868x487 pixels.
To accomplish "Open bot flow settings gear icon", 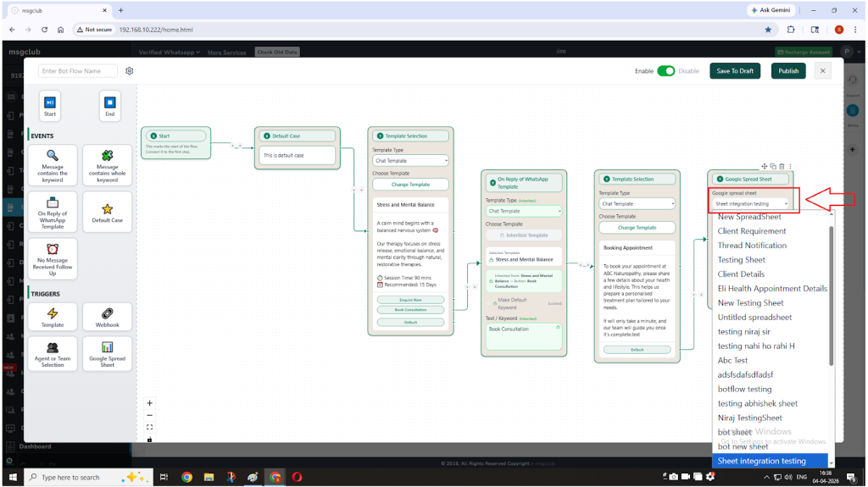I will point(130,71).
